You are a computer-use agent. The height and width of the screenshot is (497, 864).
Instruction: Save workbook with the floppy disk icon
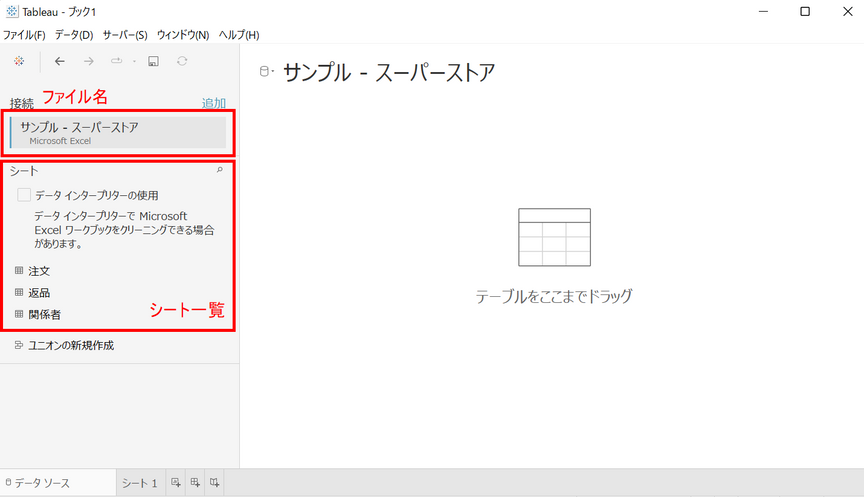tap(154, 61)
